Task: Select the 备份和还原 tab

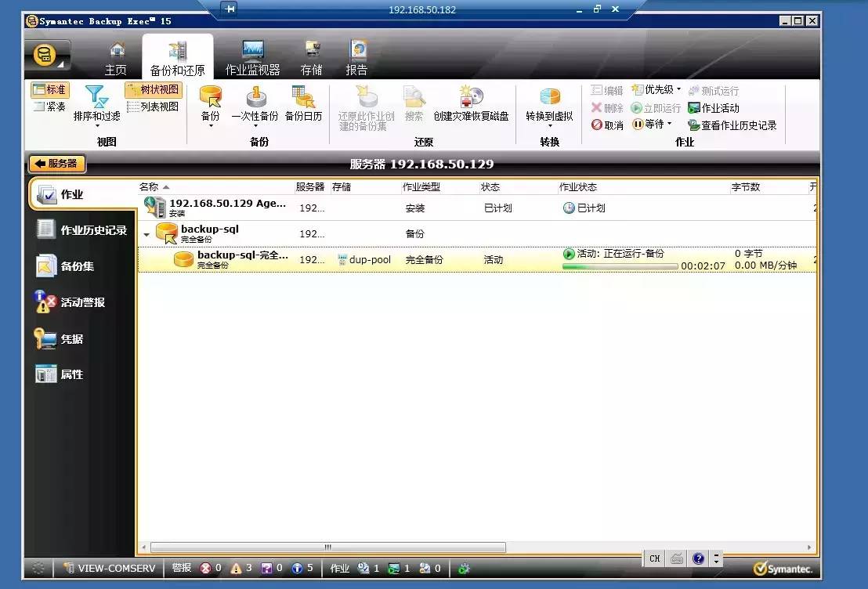Action: [178, 59]
